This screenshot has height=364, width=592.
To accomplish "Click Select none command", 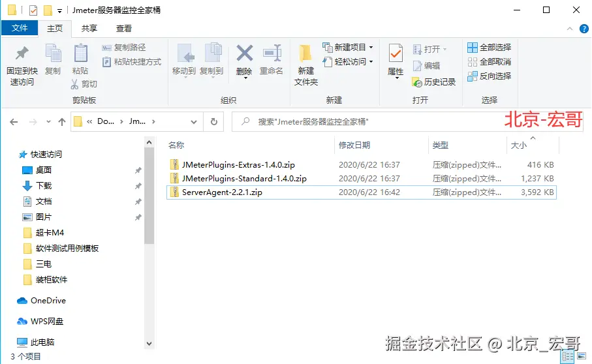I will coord(490,61).
